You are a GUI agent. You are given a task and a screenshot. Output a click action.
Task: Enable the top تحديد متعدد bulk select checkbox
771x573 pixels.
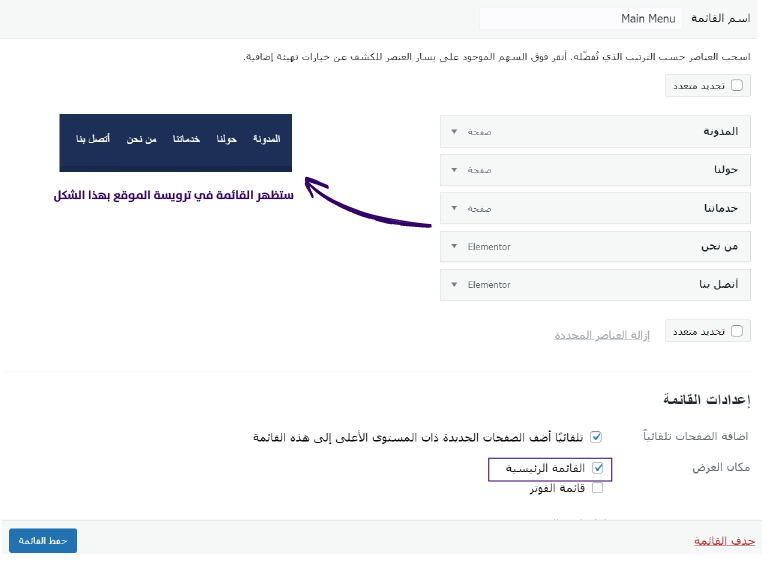pyautogui.click(x=737, y=86)
